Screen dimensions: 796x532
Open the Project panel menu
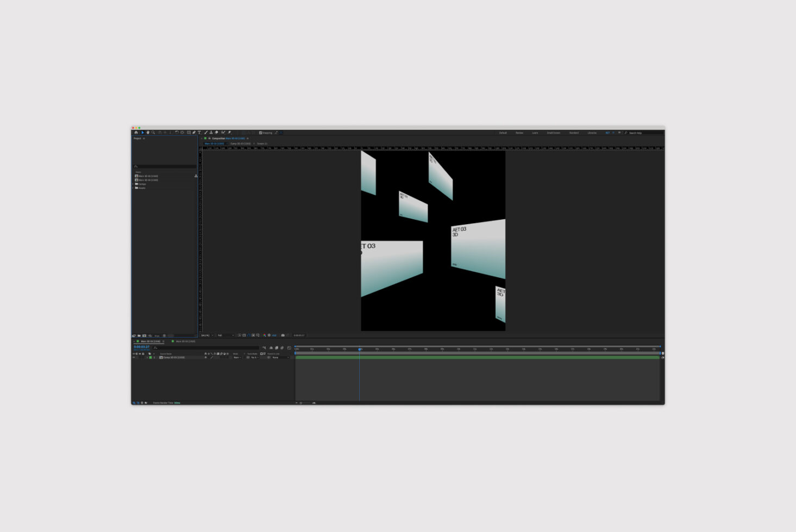pyautogui.click(x=144, y=138)
